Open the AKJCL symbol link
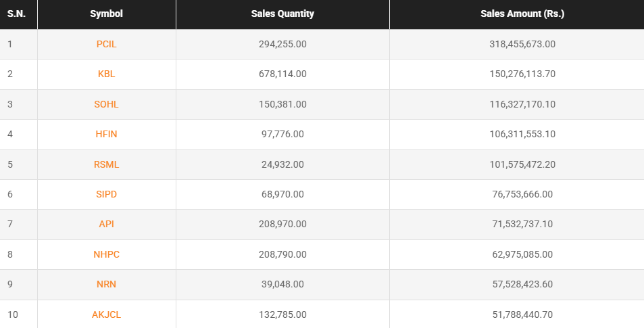644x328 pixels. click(x=106, y=314)
